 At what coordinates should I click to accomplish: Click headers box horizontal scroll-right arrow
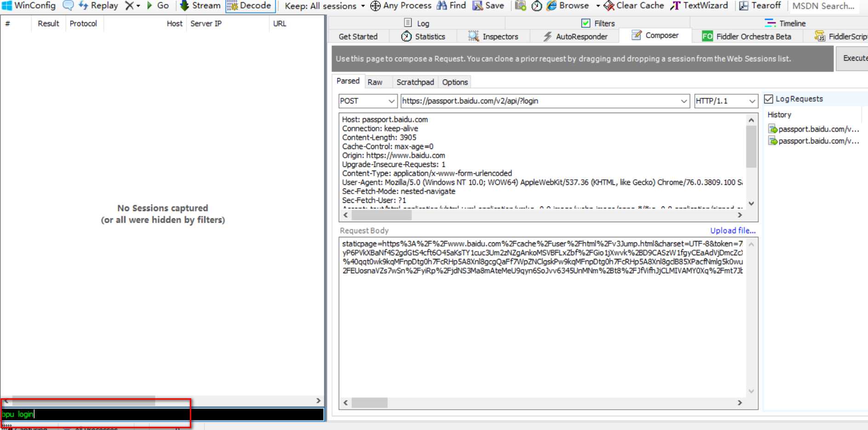click(740, 215)
